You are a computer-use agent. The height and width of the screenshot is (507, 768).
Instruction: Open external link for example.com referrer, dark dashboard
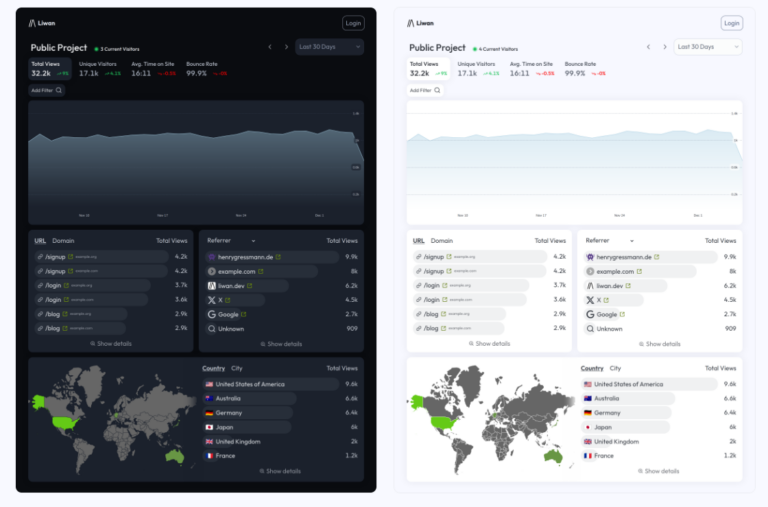[261, 271]
